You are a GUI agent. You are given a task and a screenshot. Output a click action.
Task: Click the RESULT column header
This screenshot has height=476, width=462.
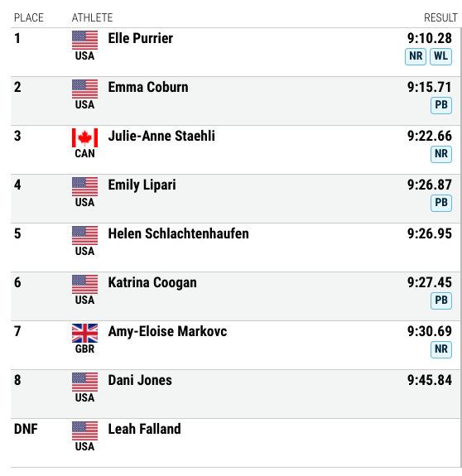pyautogui.click(x=440, y=17)
